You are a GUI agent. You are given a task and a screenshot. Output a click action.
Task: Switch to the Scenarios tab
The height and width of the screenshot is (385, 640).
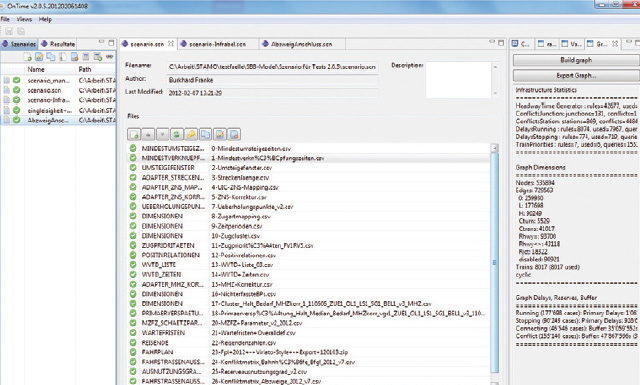click(19, 44)
